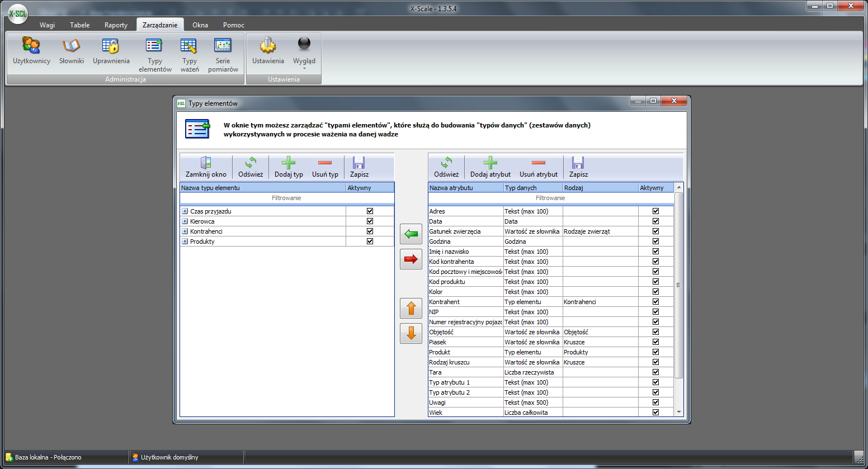This screenshot has height=469, width=868.
Task: Click Usuń typ button
Action: point(325,167)
